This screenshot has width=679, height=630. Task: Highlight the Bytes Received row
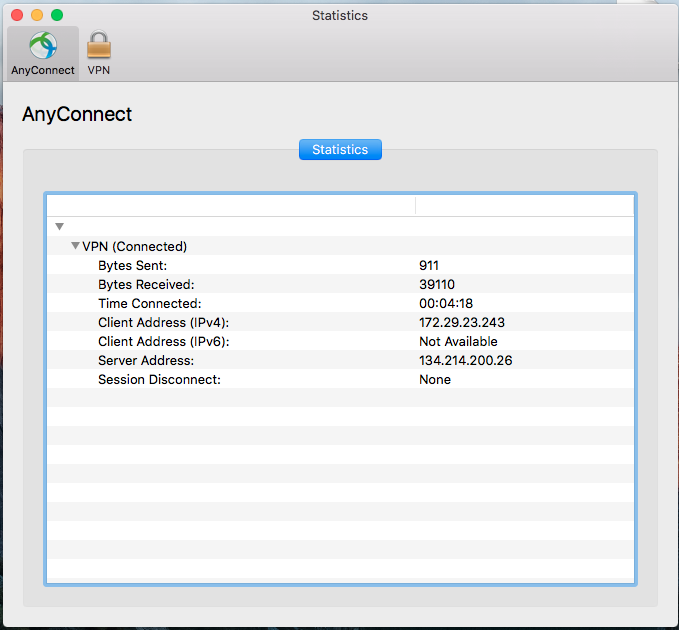click(146, 284)
